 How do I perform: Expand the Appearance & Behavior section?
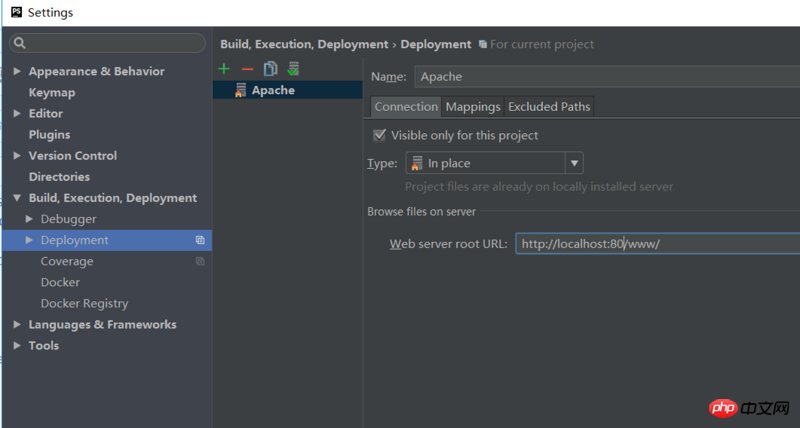click(17, 71)
